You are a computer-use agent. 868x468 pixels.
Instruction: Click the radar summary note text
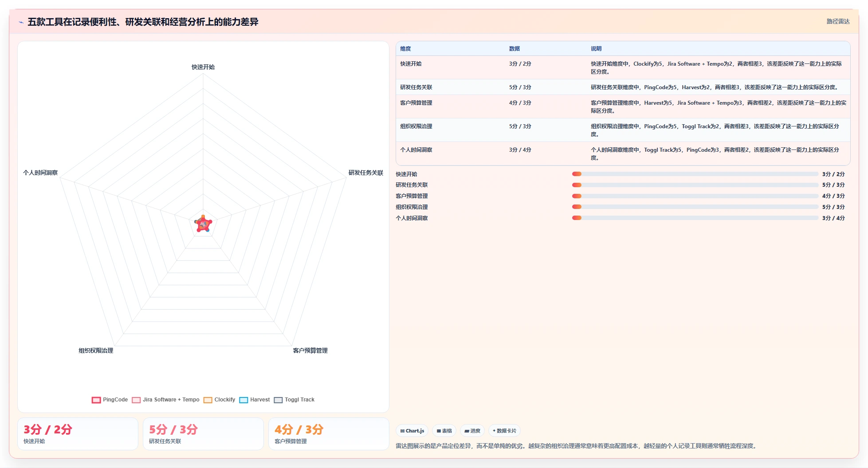click(x=577, y=446)
